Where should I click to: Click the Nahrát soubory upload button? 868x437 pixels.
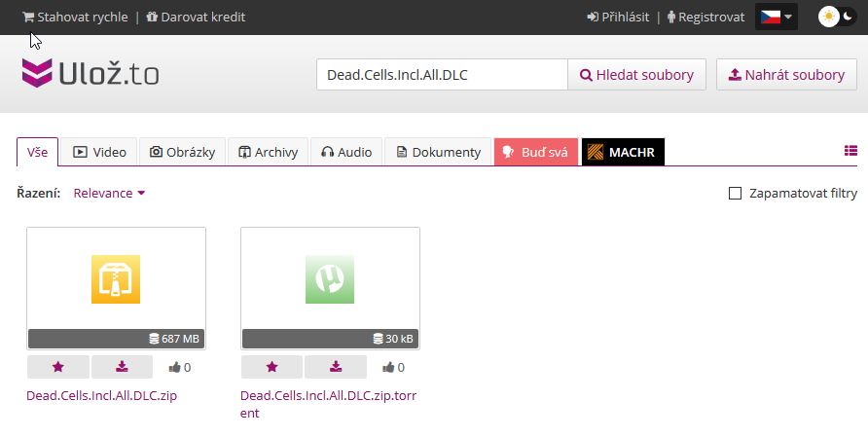coord(786,75)
